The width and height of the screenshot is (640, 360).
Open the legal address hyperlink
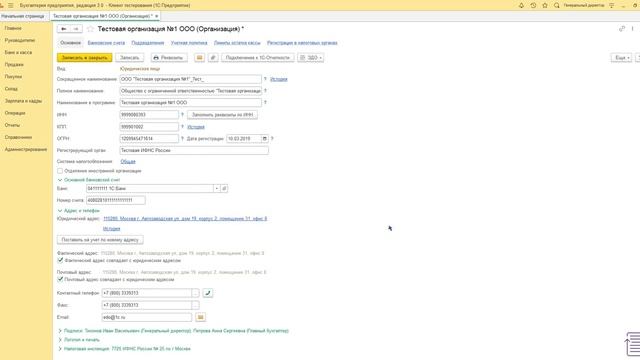pyautogui.click(x=185, y=219)
